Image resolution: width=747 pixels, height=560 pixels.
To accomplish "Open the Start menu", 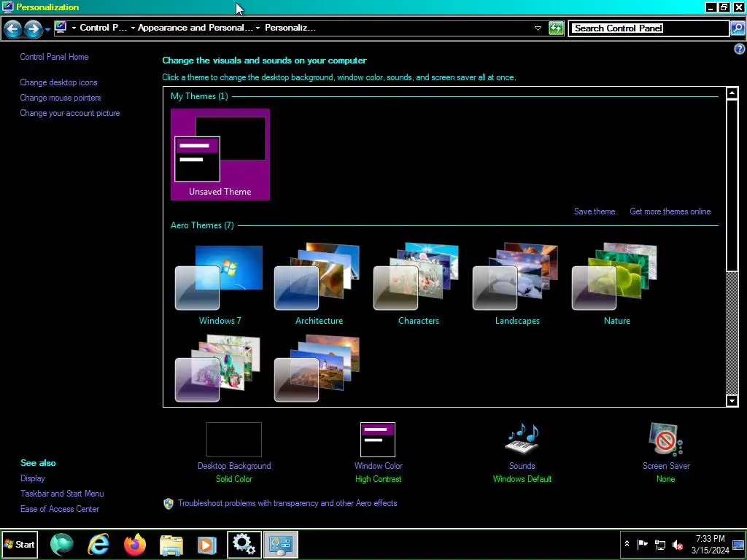I will point(19,544).
